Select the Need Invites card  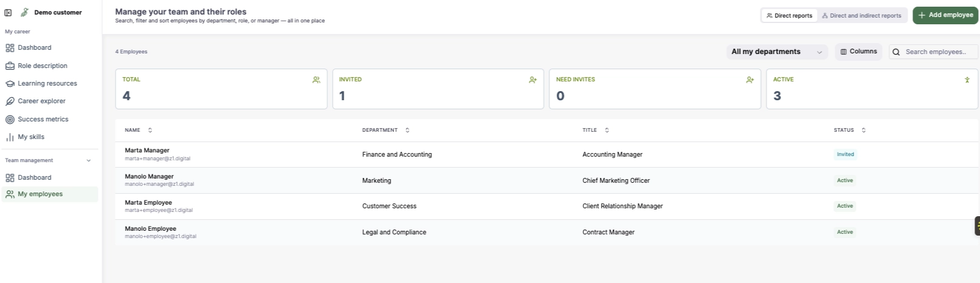(655, 89)
